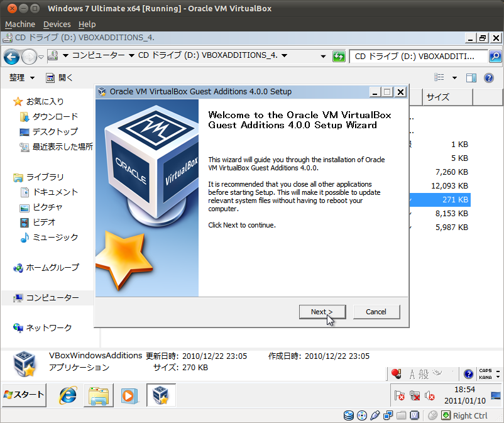Screen dimensions: 504x423
Task: Click the show desktop icon beside the clock
Action: tap(496, 395)
